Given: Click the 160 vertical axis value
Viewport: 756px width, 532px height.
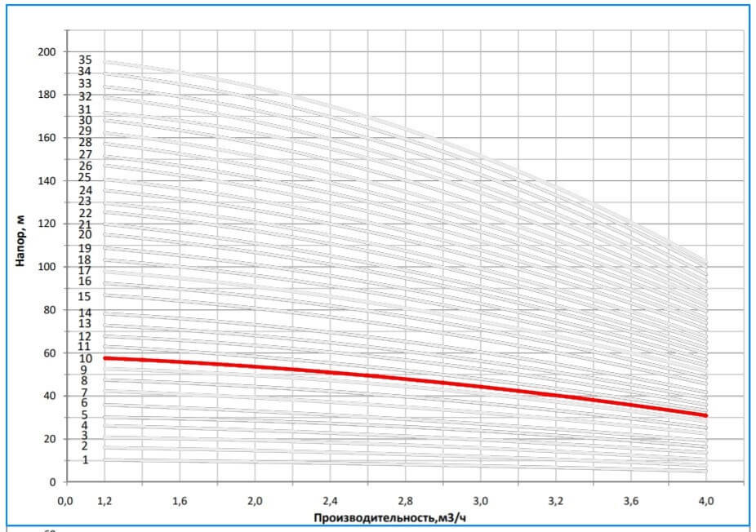Looking at the screenshot, I should [48, 138].
